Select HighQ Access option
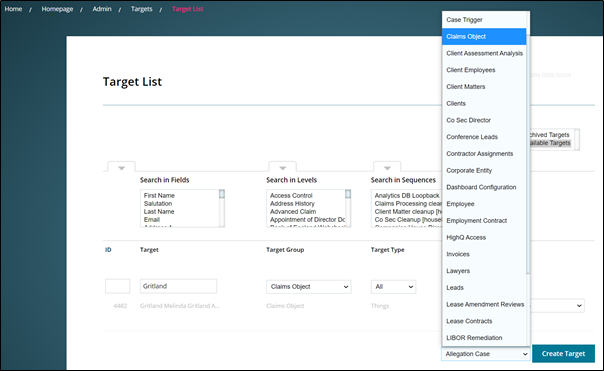Viewport: 604px width, 371px height. point(484,237)
